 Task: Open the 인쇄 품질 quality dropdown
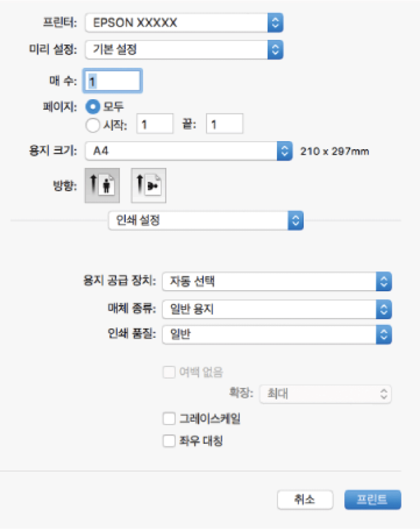tap(277, 334)
